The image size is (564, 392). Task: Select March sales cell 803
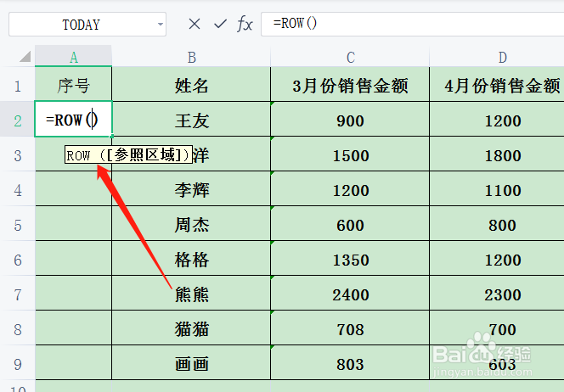click(x=350, y=364)
